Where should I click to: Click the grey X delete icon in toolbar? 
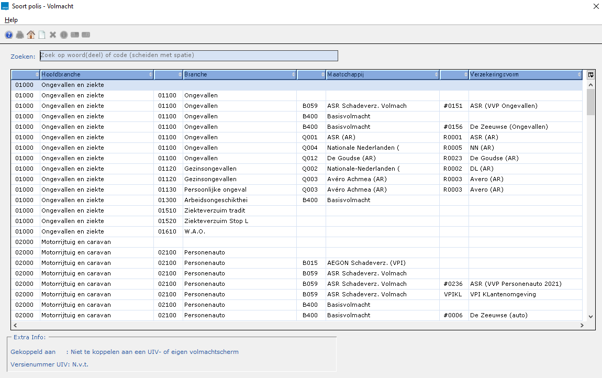pos(53,35)
